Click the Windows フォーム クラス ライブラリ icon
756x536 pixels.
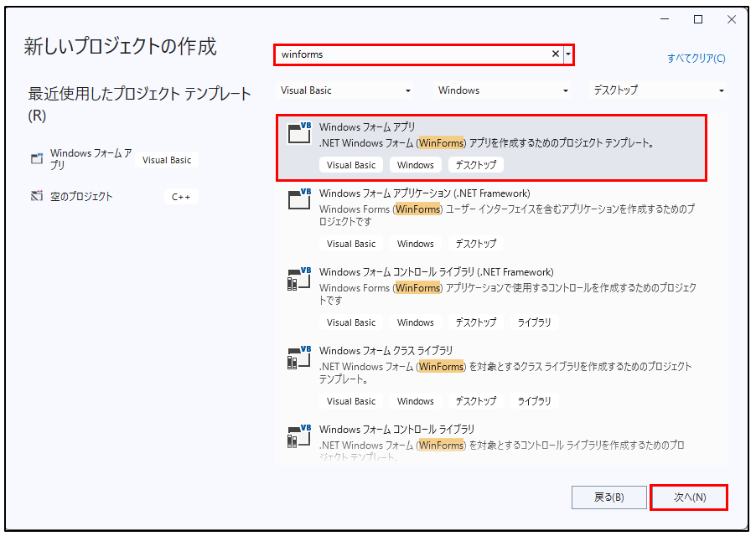(x=299, y=358)
